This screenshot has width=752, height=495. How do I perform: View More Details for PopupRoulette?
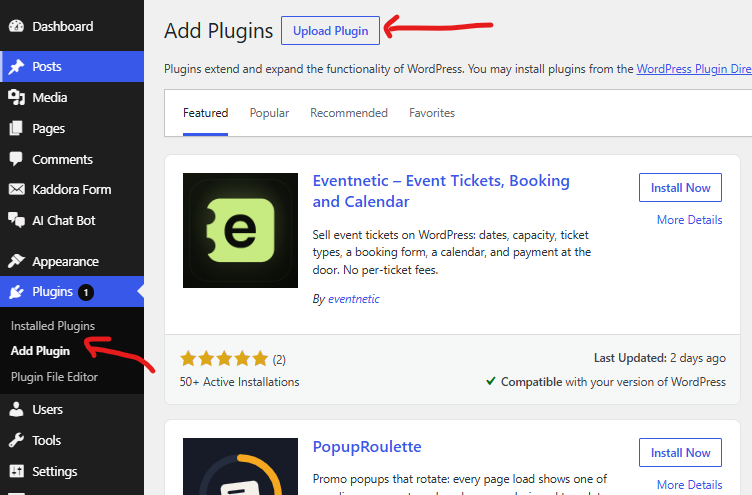point(689,484)
